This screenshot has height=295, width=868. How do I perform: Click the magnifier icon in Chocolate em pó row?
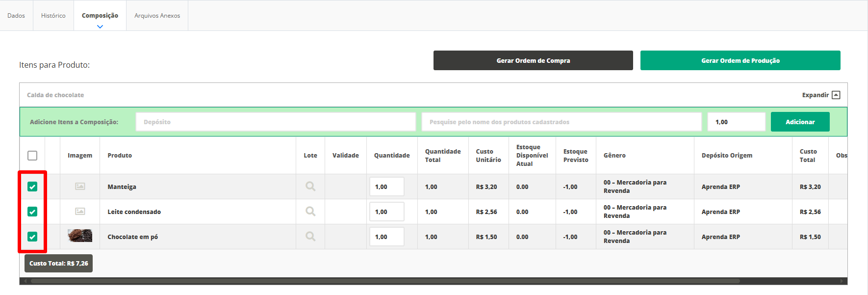310,237
